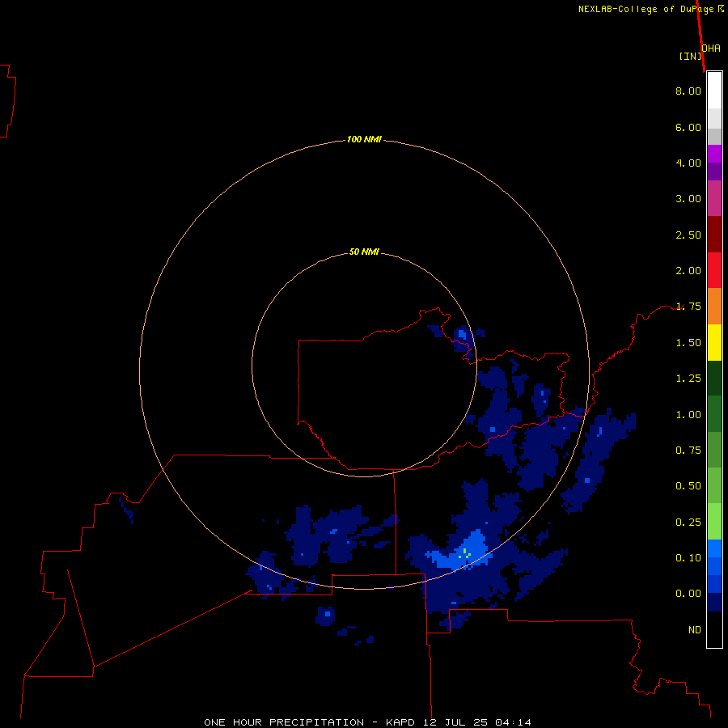Click the 04:14 timestamp in the caption
This screenshot has height=728, width=728.
pyautogui.click(x=513, y=722)
